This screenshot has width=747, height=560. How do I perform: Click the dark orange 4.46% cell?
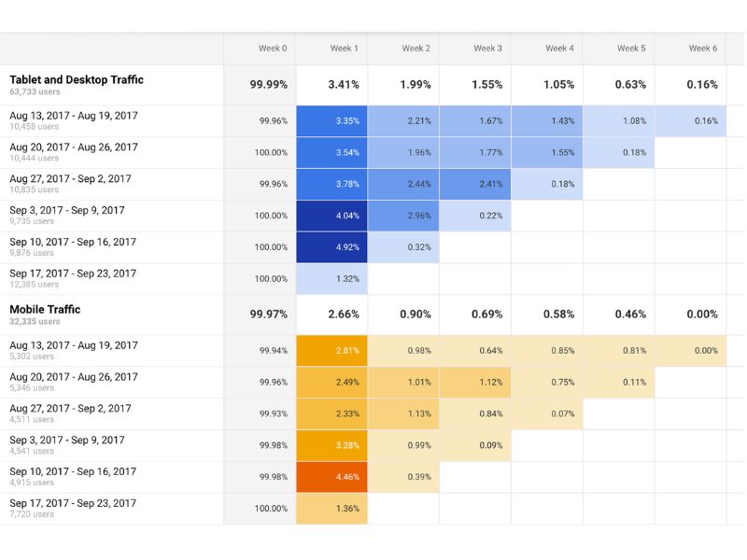tap(331, 477)
